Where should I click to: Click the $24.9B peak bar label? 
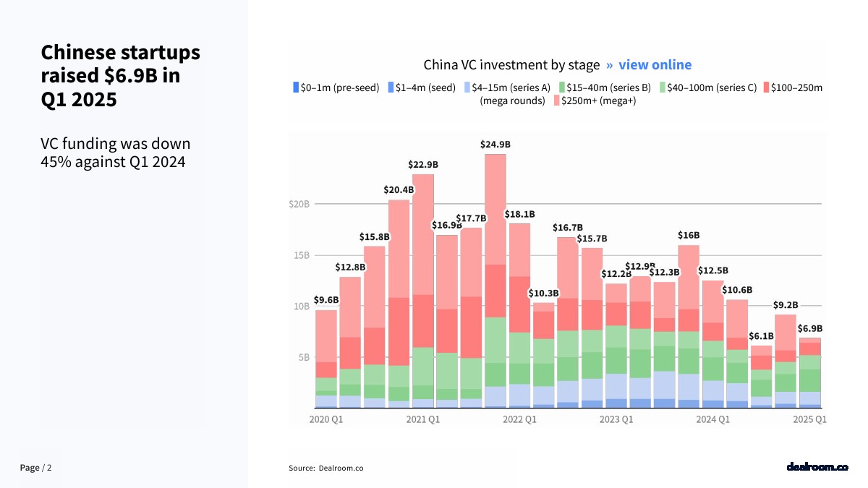(x=495, y=145)
